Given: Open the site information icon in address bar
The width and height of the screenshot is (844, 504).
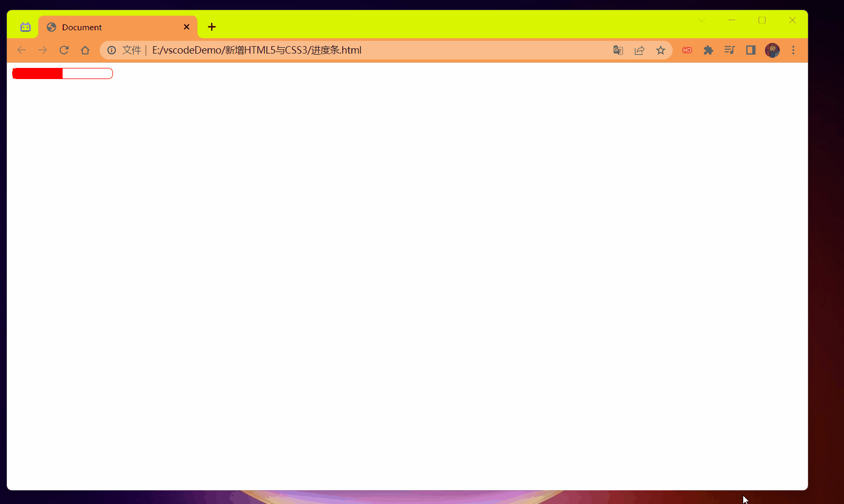Looking at the screenshot, I should pyautogui.click(x=111, y=50).
